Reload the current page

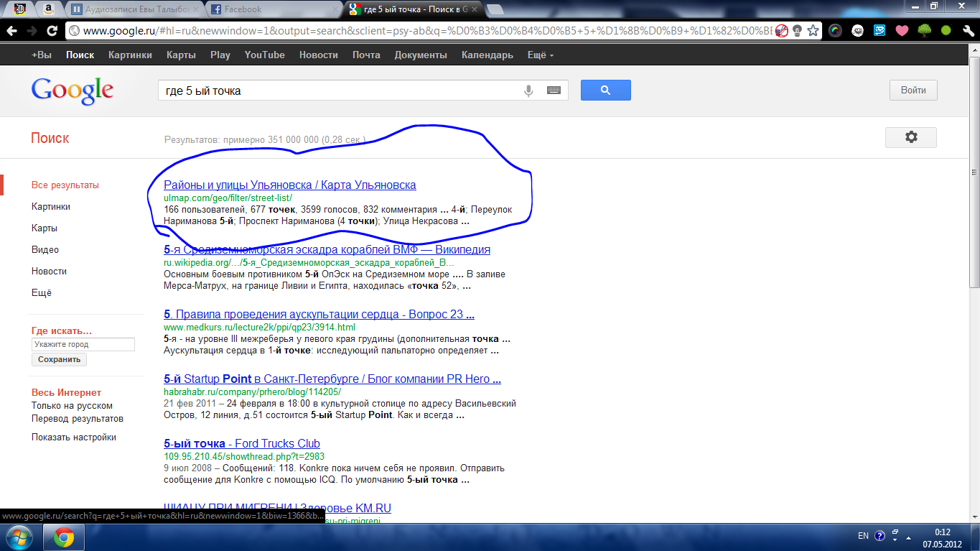coord(52,31)
